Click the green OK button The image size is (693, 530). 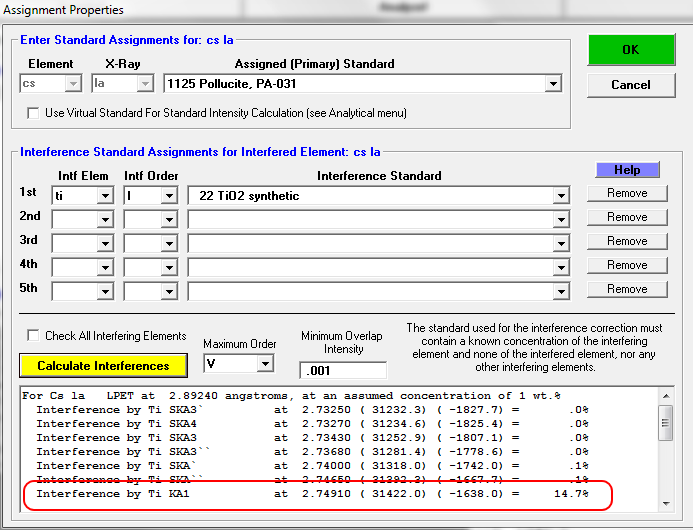pyautogui.click(x=632, y=50)
